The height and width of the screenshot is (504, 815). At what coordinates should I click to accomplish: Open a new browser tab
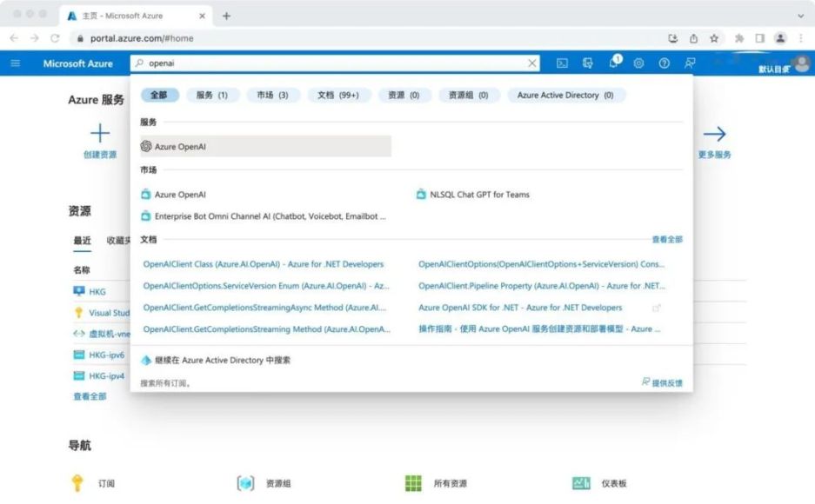click(x=226, y=16)
